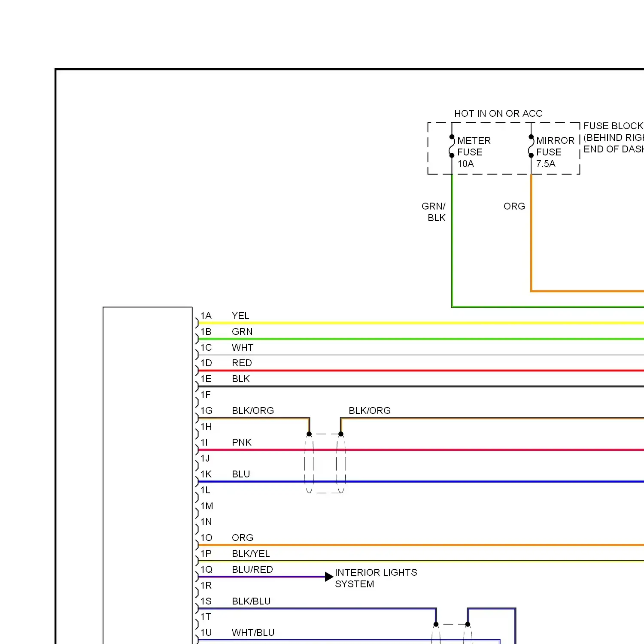644x644 pixels.
Task: Select connector pin 1T label
Action: pyautogui.click(x=206, y=617)
